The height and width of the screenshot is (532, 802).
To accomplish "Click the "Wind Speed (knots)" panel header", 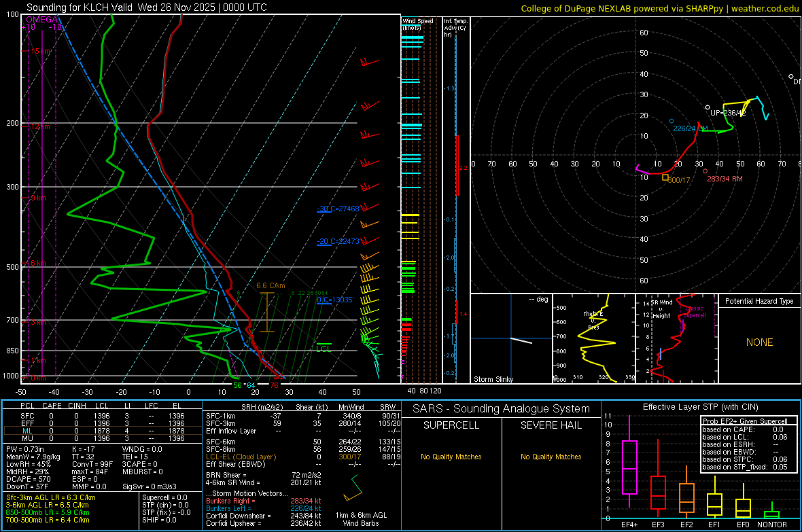I will click(418, 24).
